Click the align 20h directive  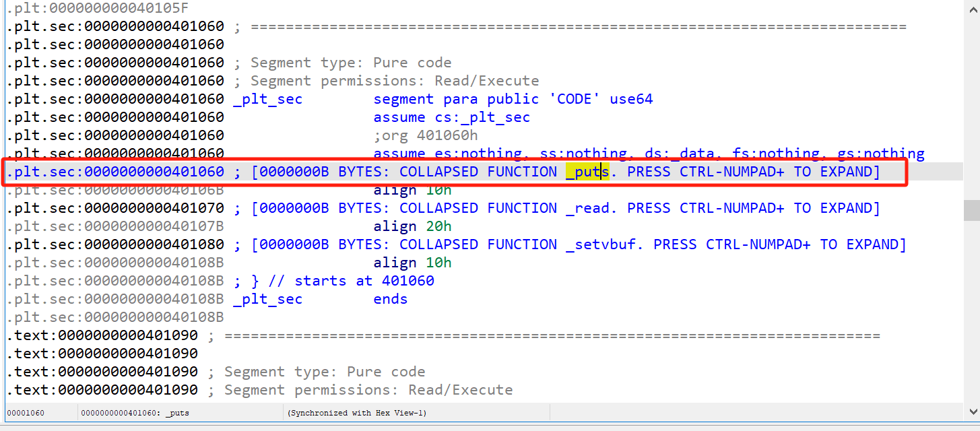coord(412,226)
